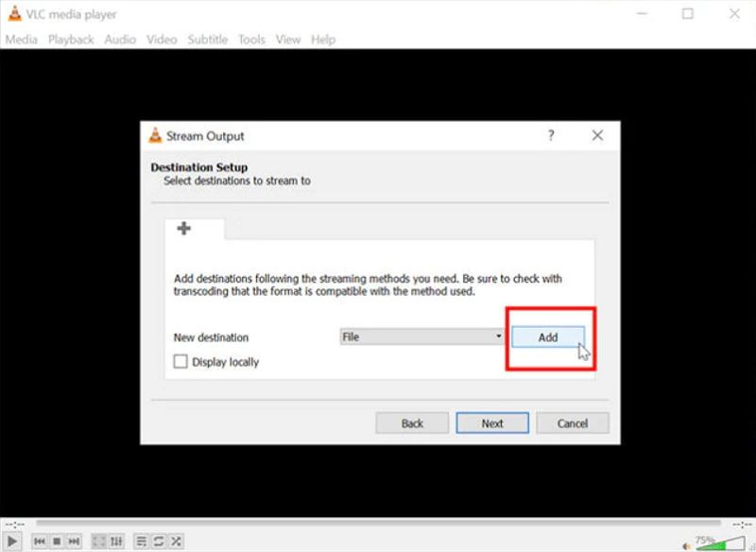Click the VLC cone icon in dialog titlebar
This screenshot has height=552, width=756.
pos(152,135)
